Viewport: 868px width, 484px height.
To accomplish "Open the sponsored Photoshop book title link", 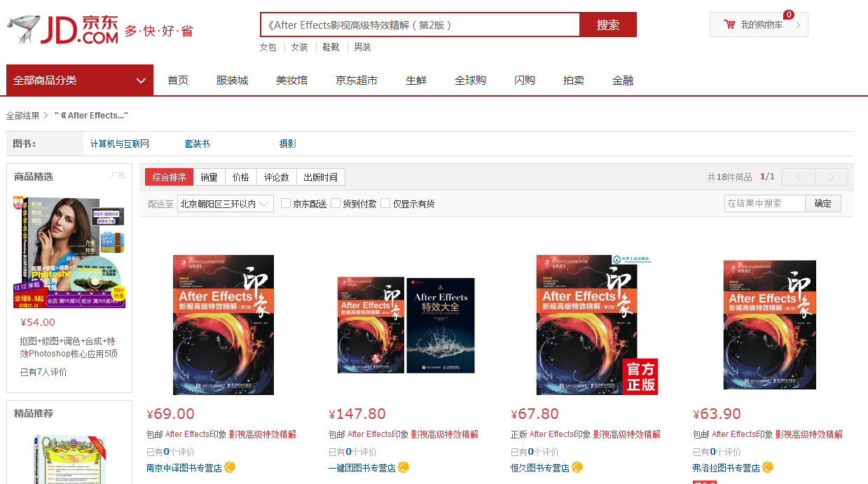I will pyautogui.click(x=69, y=347).
